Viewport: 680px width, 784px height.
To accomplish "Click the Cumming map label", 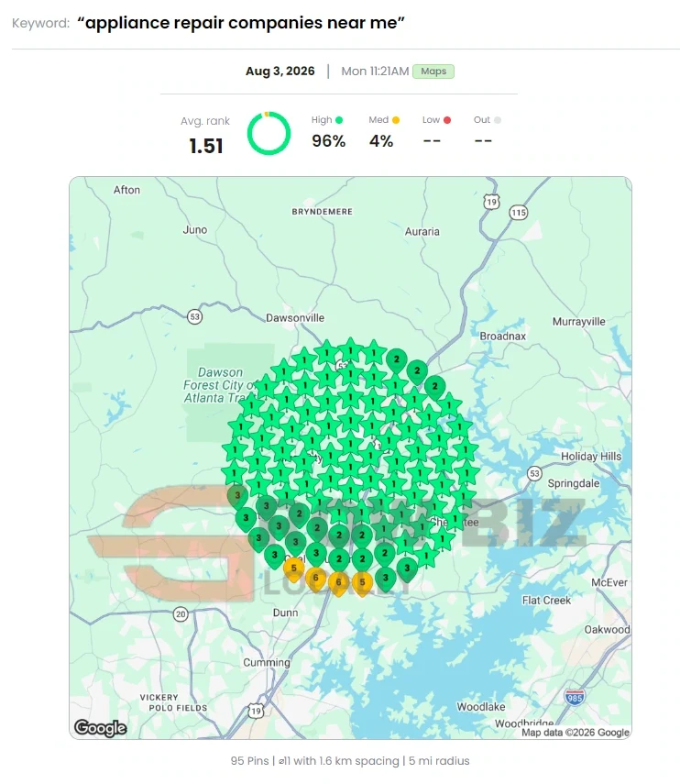I will [267, 662].
